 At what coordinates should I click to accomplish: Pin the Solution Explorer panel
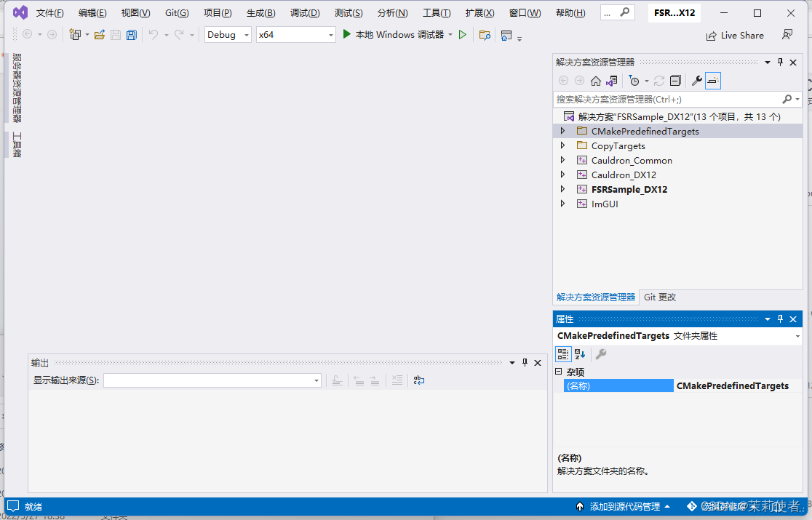coord(781,62)
